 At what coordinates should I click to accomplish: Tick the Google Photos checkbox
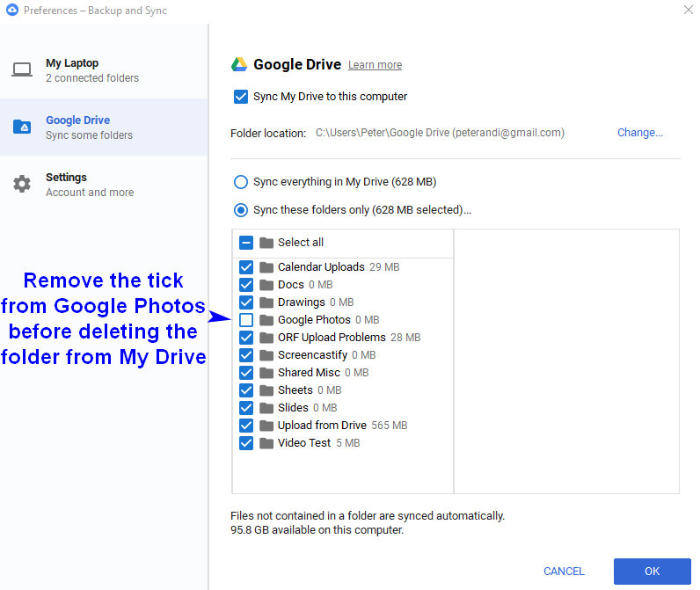click(x=246, y=320)
